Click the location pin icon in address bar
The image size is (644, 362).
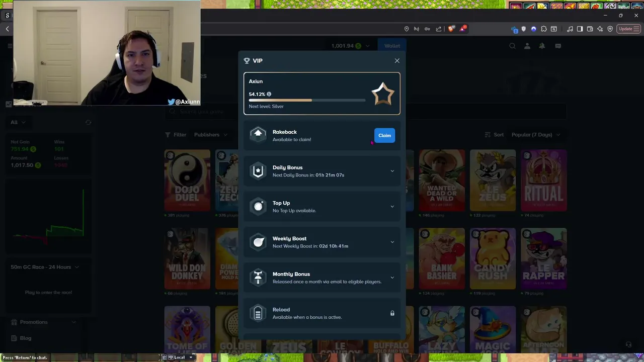(x=407, y=29)
